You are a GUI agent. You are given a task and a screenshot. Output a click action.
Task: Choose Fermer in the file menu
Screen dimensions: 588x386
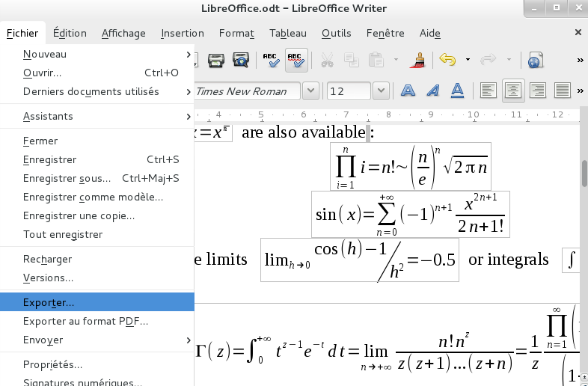(97, 141)
